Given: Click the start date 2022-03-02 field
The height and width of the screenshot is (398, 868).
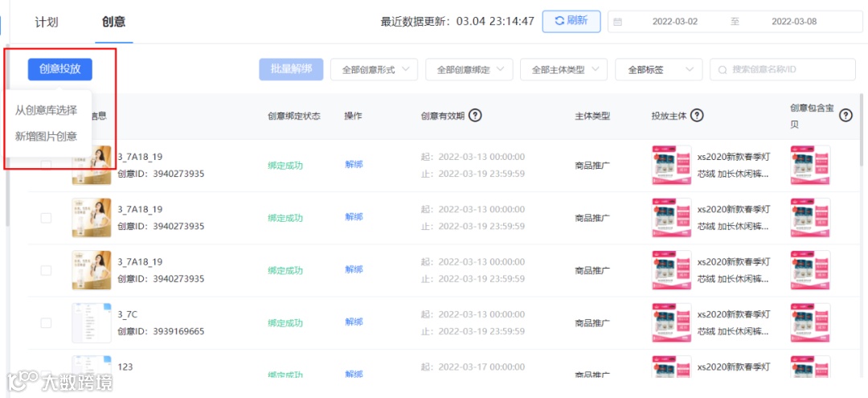Looking at the screenshot, I should 675,22.
